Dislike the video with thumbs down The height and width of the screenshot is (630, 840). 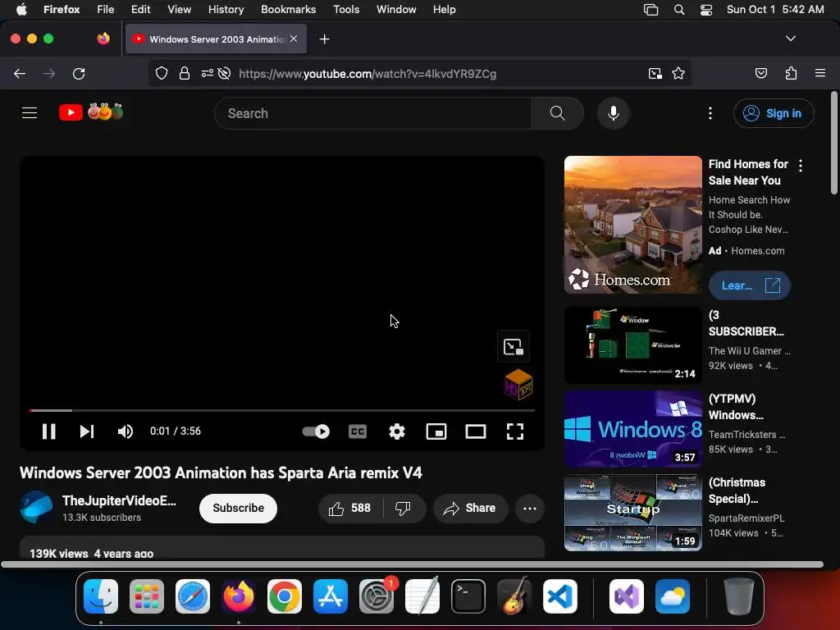click(x=403, y=509)
